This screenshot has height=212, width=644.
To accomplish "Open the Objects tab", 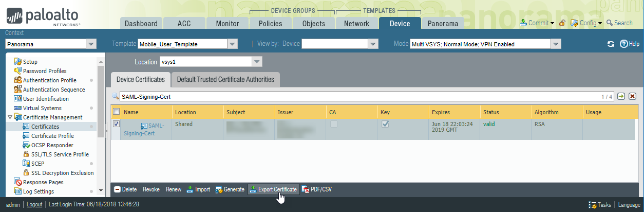I will tap(314, 23).
